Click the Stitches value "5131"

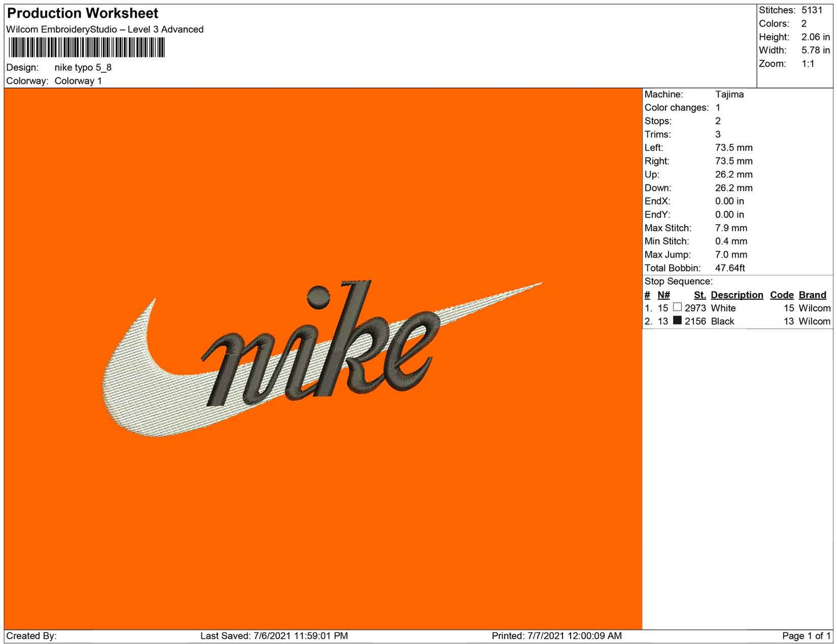[812, 10]
